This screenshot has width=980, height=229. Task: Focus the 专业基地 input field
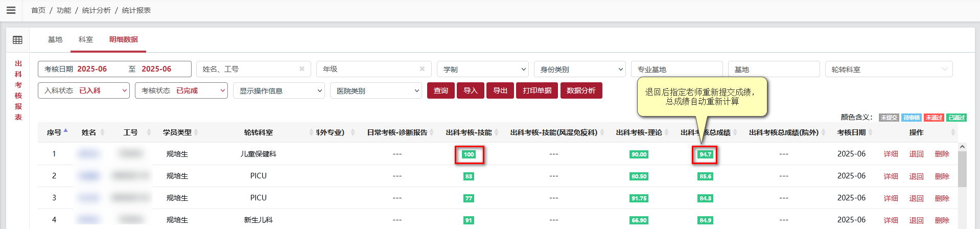point(677,69)
